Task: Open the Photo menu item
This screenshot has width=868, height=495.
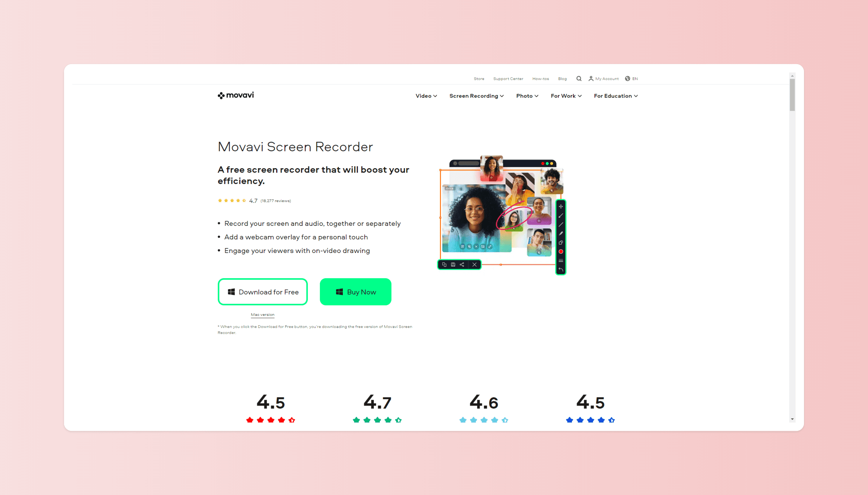Action: [x=526, y=96]
